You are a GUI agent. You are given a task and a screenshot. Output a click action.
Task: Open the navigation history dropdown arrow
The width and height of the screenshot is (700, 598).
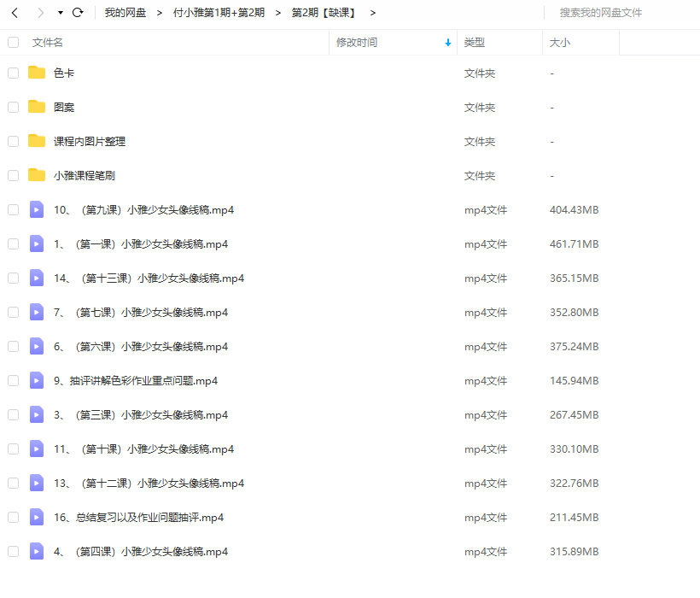tap(60, 13)
